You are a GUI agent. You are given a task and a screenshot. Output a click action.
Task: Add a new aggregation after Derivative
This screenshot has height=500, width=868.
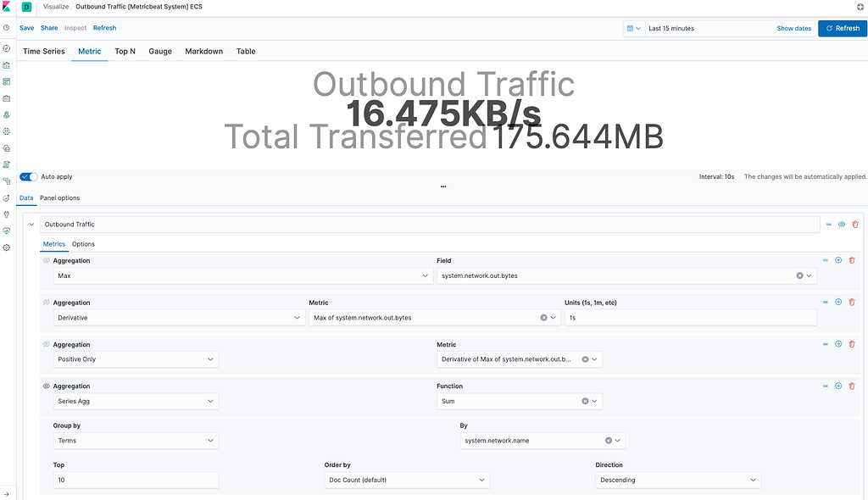point(838,302)
